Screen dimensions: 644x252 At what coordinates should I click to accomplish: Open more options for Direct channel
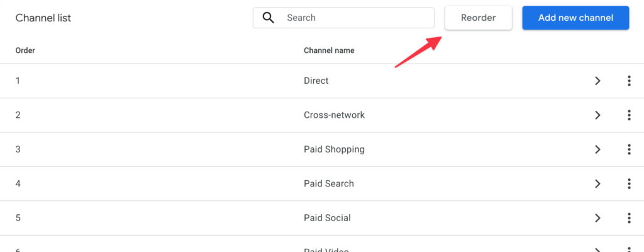[x=629, y=81]
